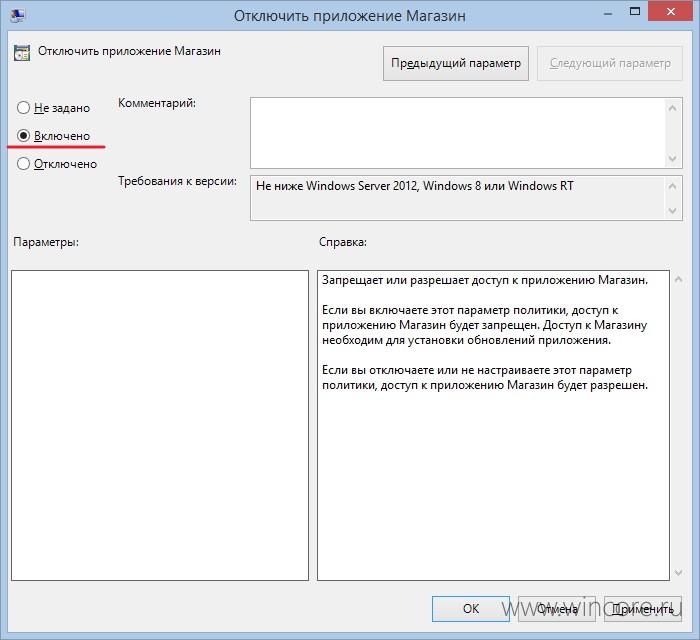Minimize the dialog window
700x640 pixels.
coord(608,13)
